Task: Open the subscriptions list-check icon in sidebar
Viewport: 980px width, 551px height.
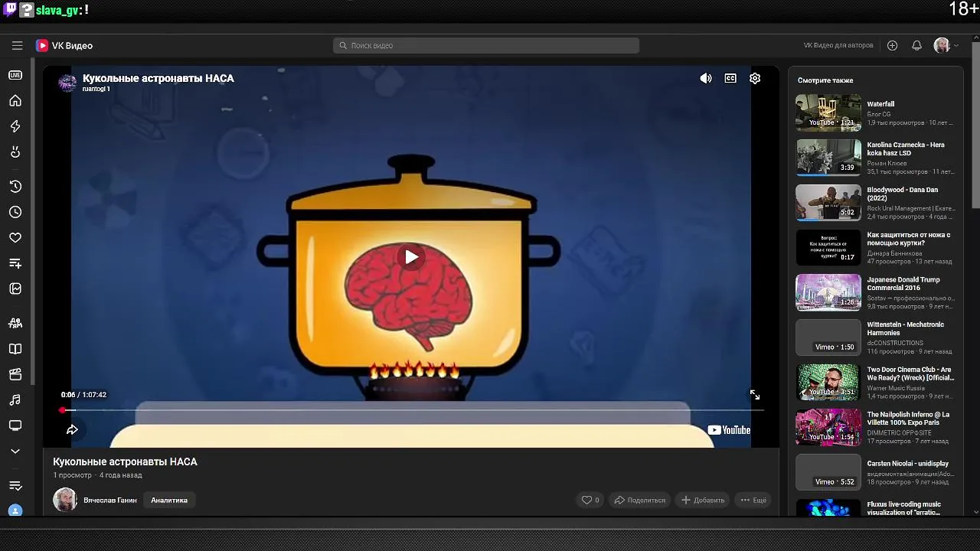Action: (15, 485)
